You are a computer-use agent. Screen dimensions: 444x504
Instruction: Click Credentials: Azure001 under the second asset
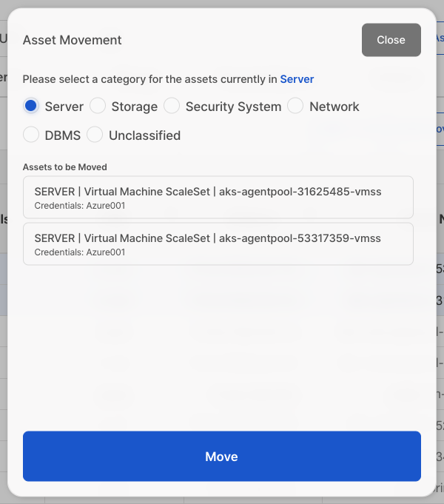[80, 252]
